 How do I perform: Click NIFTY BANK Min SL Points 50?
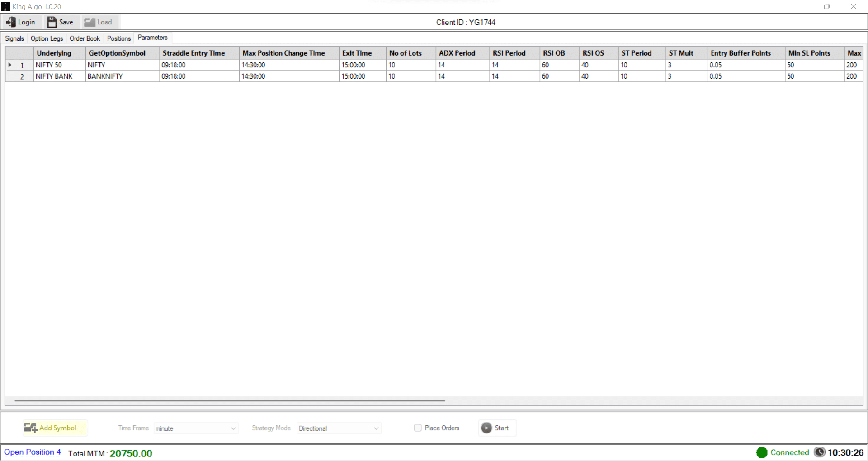click(815, 76)
